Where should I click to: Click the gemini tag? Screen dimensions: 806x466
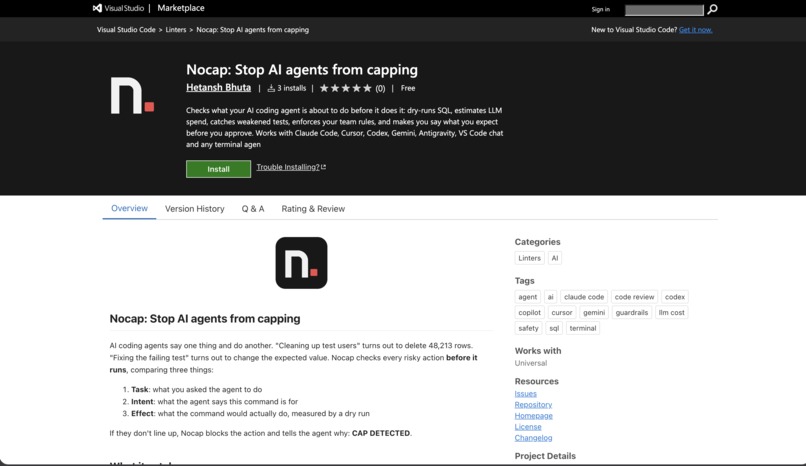tap(594, 312)
